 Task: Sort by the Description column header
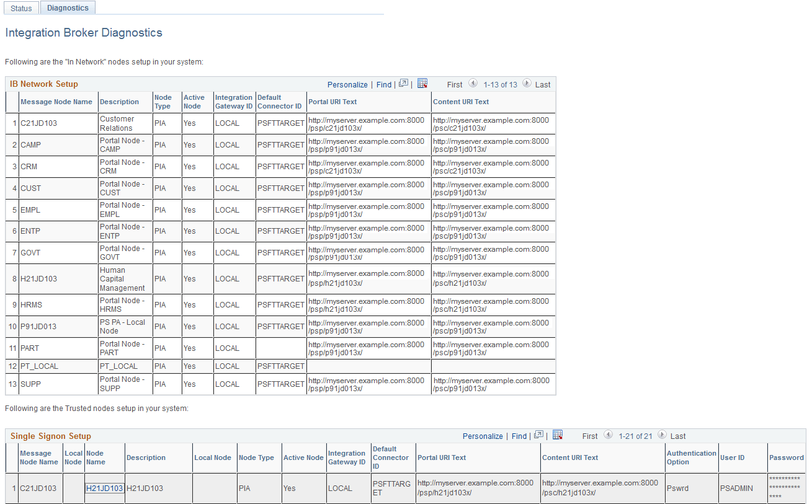118,102
